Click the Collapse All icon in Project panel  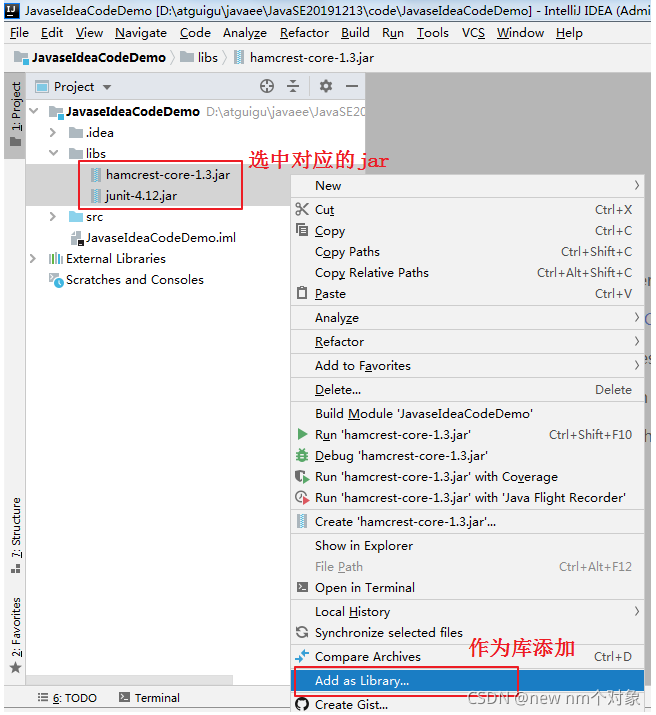293,86
